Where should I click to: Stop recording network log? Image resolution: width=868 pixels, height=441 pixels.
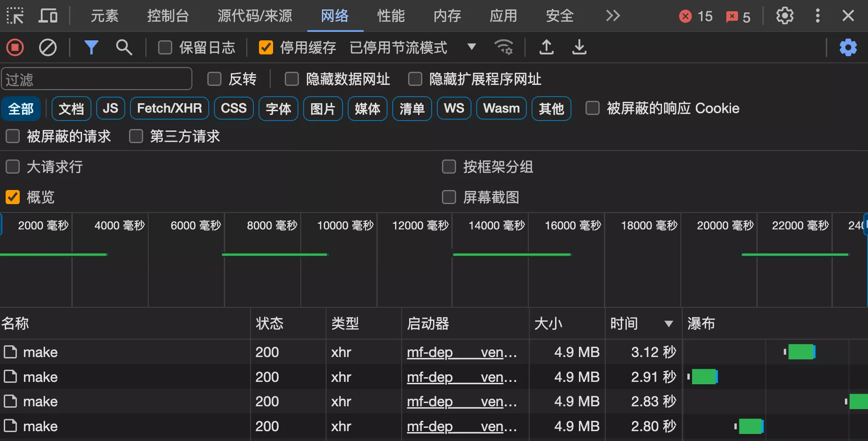point(15,47)
